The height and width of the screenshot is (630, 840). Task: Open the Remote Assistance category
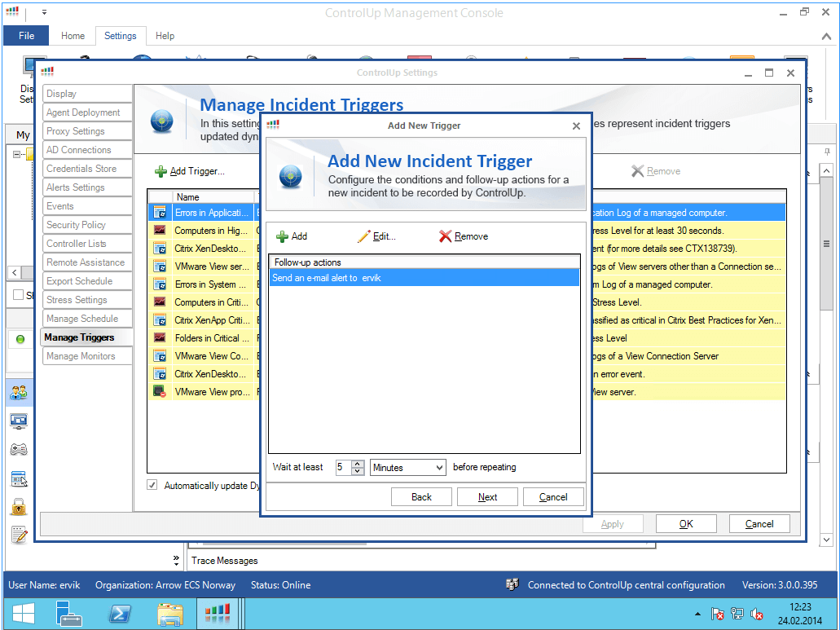pos(87,262)
